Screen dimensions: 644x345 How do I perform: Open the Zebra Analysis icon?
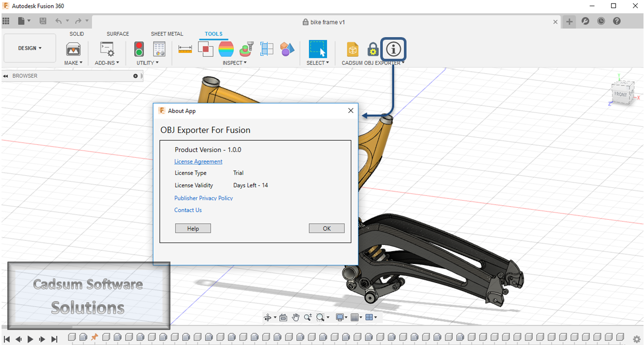227,48
